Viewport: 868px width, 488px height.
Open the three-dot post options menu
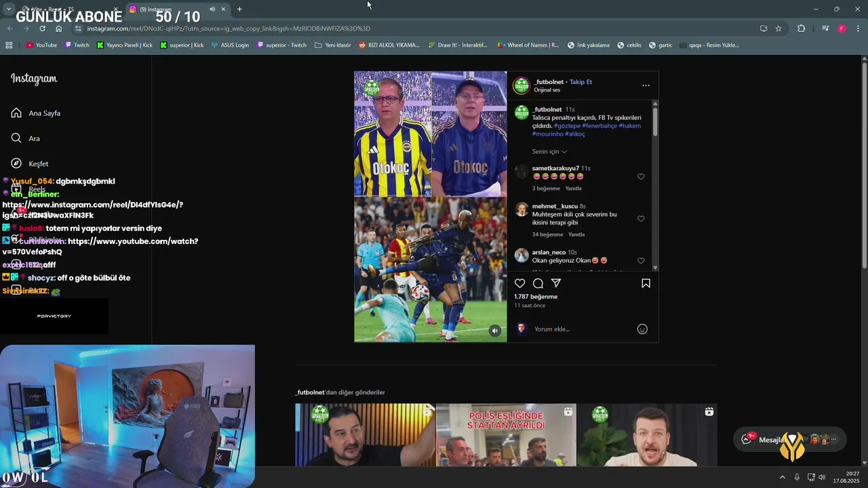point(646,85)
